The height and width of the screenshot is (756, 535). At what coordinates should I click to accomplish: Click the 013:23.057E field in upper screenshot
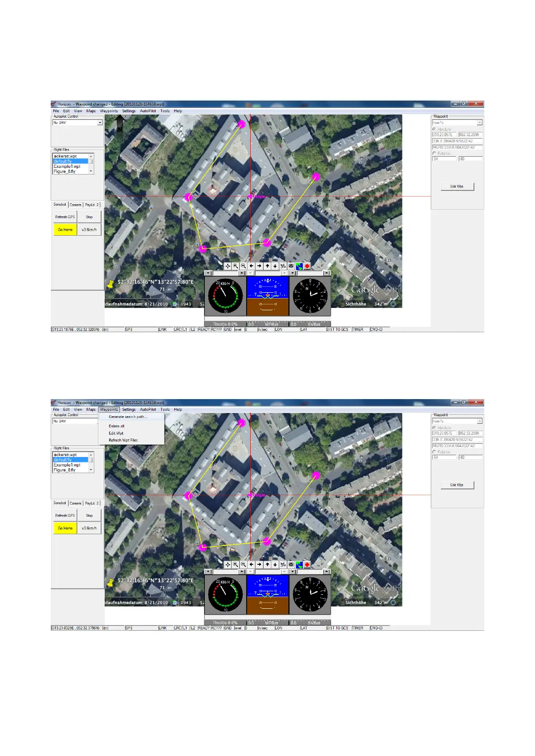444,135
